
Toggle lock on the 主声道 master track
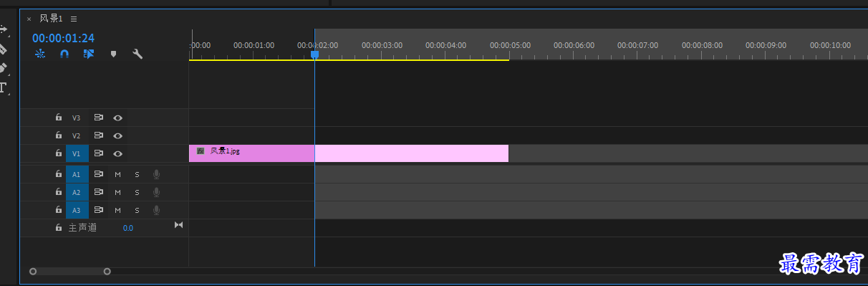(59, 227)
